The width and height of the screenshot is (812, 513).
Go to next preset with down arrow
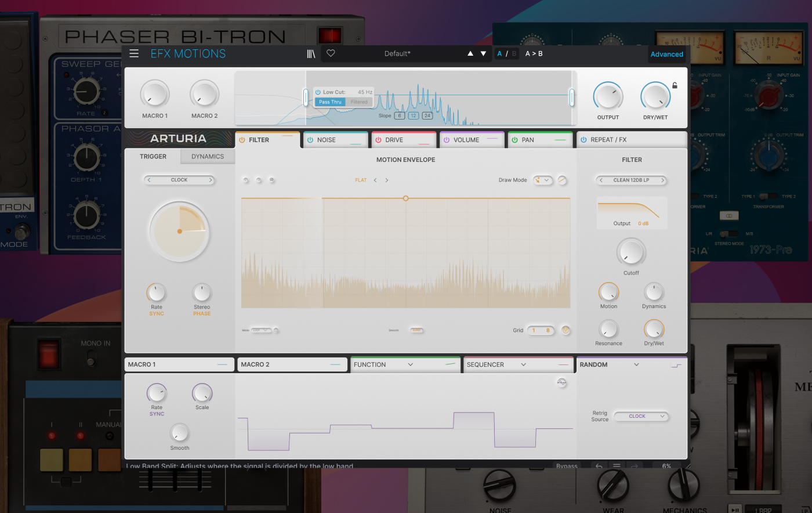pyautogui.click(x=483, y=53)
